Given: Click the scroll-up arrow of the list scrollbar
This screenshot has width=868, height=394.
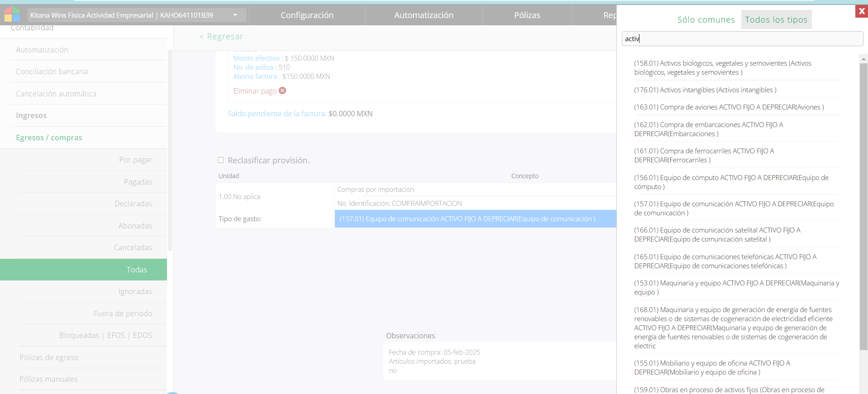Looking at the screenshot, I should click(x=863, y=59).
